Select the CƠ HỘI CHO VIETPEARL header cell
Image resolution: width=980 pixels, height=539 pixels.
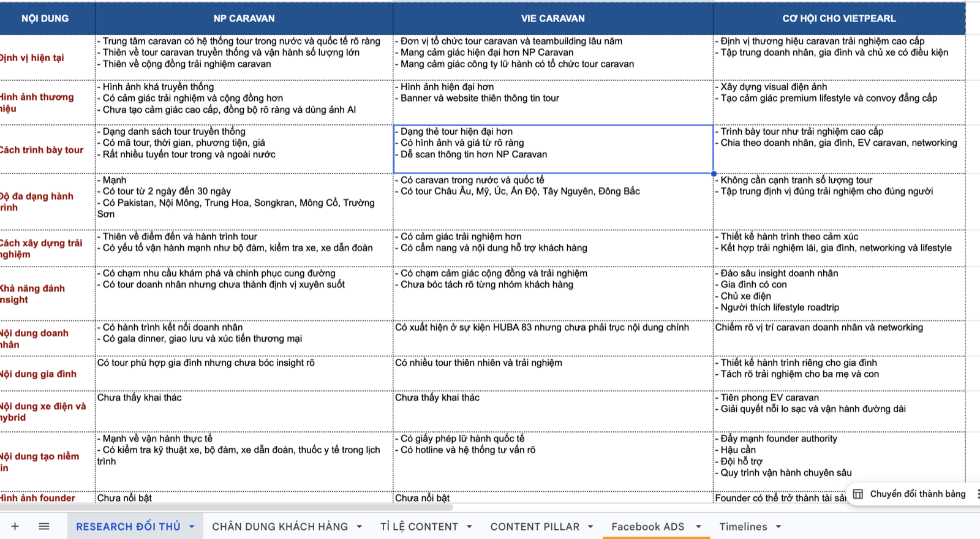point(839,18)
